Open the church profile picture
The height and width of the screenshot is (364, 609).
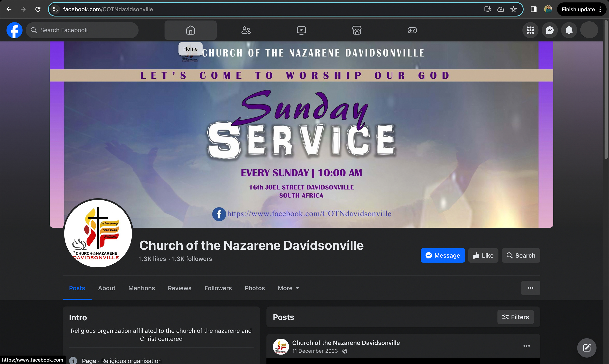pos(98,233)
